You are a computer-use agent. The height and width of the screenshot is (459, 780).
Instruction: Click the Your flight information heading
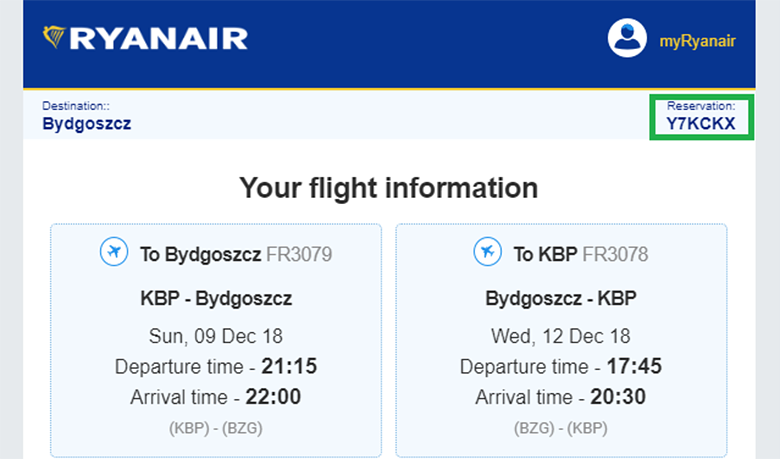389,187
